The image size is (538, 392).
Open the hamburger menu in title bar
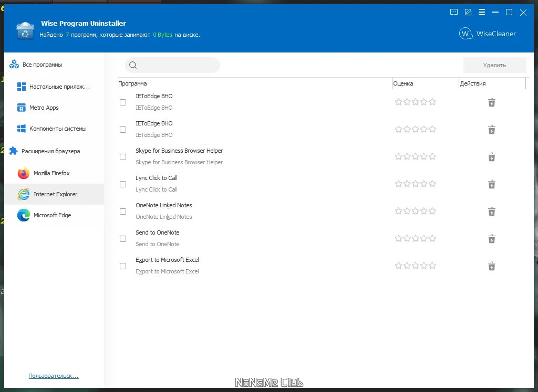482,13
